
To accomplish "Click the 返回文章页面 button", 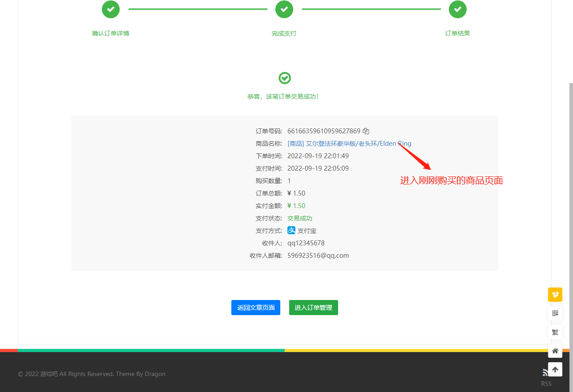I will coord(256,308).
